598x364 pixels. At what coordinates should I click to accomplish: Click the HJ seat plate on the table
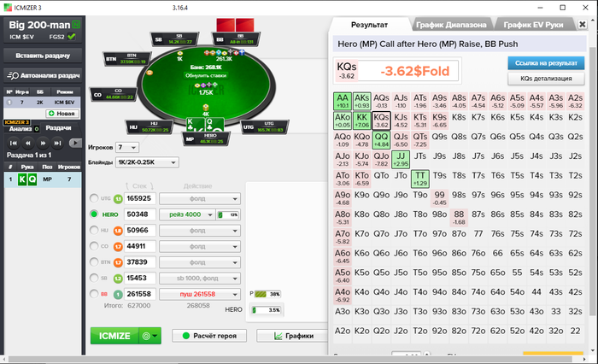pyautogui.click(x=149, y=127)
